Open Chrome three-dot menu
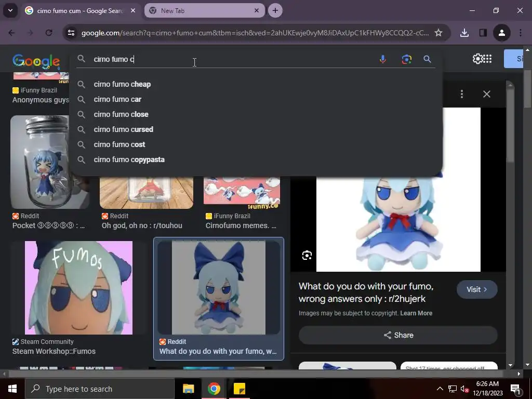Screen dimensions: 532x399 521,33
